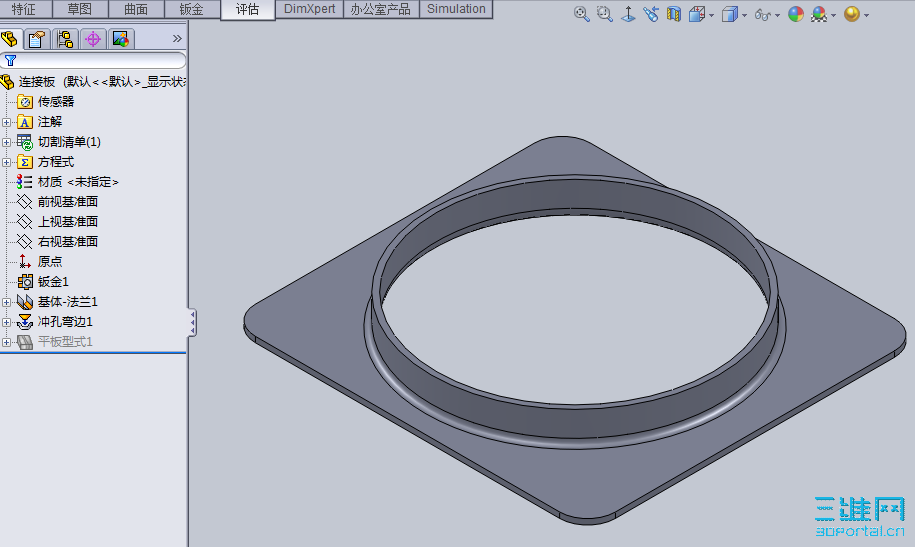Click the 钣金1 sheet metal icon
Viewport: 915px width, 547px height.
click(25, 282)
